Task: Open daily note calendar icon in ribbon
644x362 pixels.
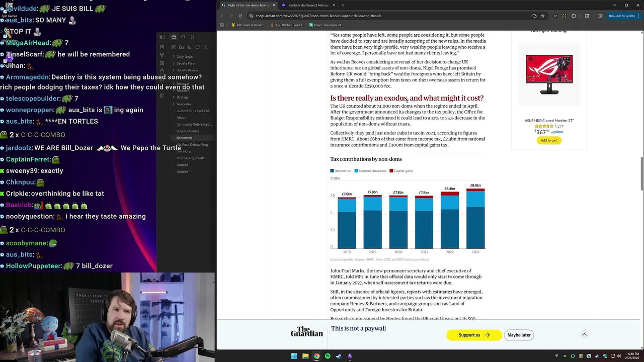Action: (x=162, y=71)
